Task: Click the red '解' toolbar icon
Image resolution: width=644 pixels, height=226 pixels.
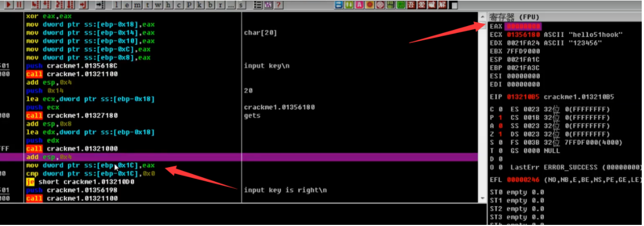Action: click(x=442, y=5)
